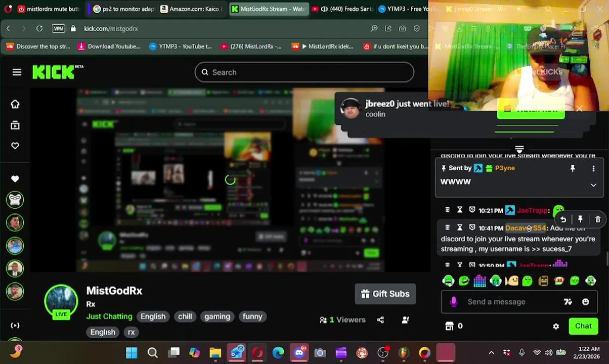Image resolution: width=609 pixels, height=364 pixels.
Task: Share the stream via the share icon
Action: pos(380,320)
